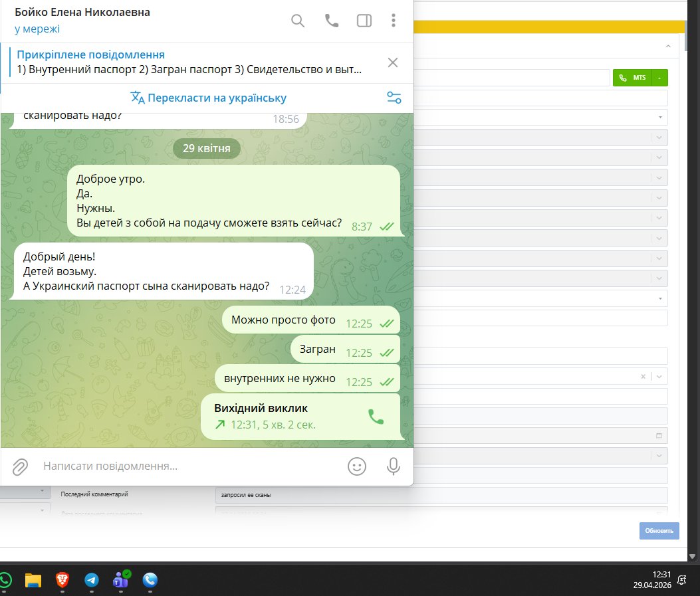Click the green MTS call button in CRM
The image size is (700, 596).
tap(633, 78)
